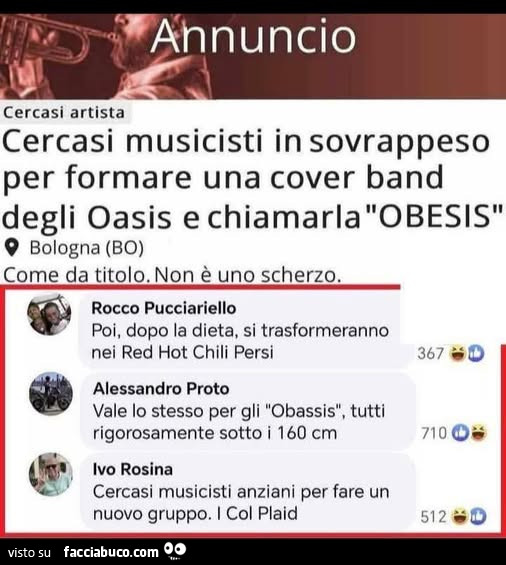This screenshot has width=506, height=565.
Task: Click the Rocco Pucciariello name link
Action: (x=164, y=308)
